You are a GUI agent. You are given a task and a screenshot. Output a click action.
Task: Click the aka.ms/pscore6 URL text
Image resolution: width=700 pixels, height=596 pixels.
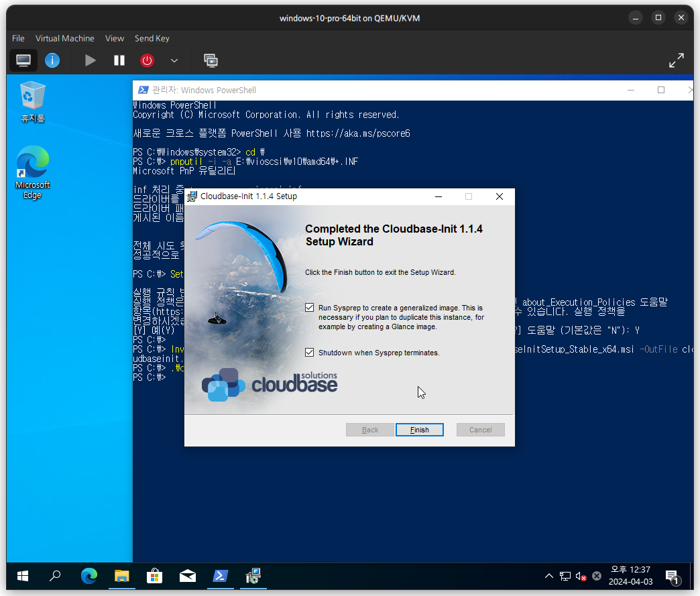tap(358, 133)
